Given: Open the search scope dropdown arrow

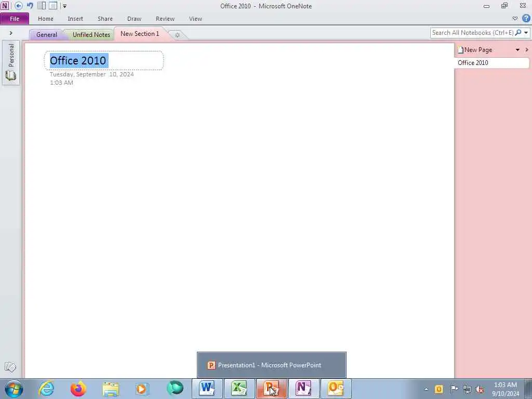Looking at the screenshot, I should pos(526,33).
